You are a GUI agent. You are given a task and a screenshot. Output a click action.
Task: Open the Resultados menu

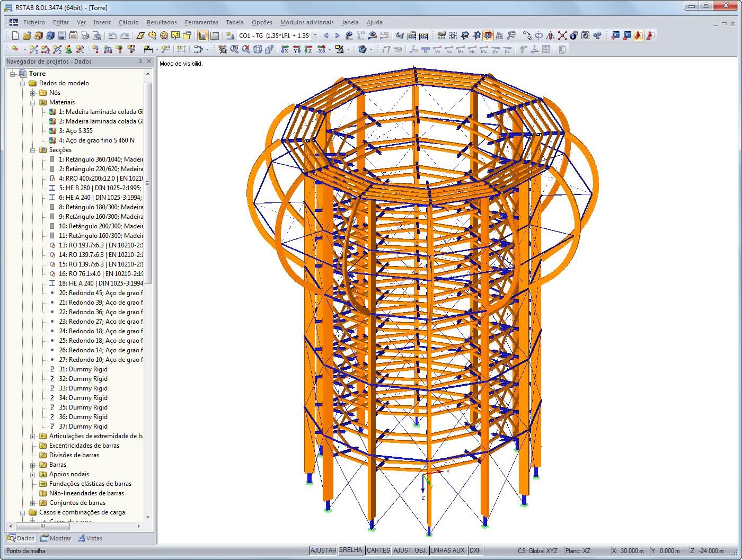[162, 22]
